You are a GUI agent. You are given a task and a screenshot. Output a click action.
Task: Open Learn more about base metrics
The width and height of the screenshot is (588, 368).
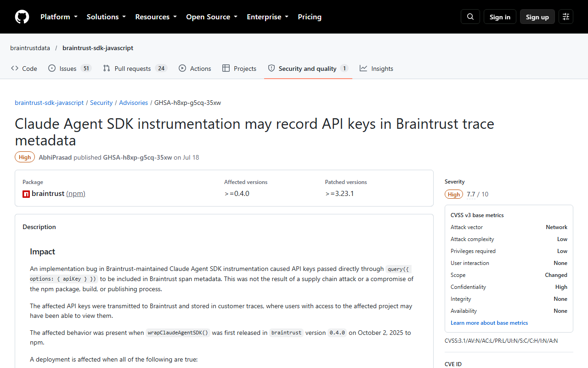point(489,323)
